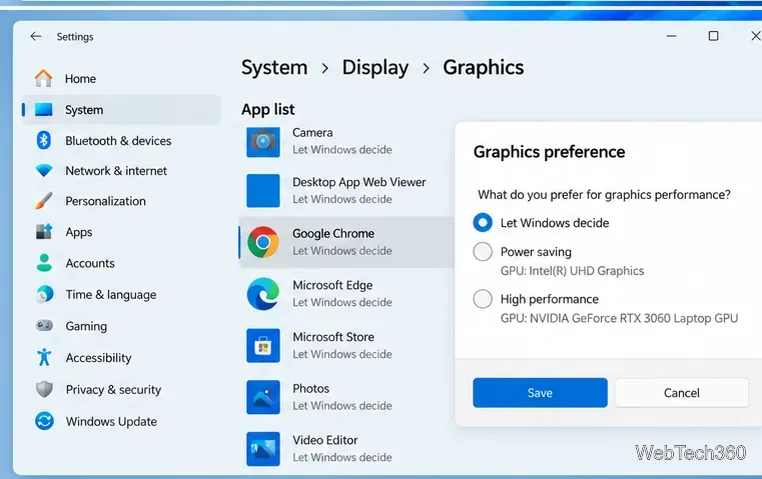The height and width of the screenshot is (479, 762).
Task: Click Display in the breadcrumb
Action: coord(375,68)
